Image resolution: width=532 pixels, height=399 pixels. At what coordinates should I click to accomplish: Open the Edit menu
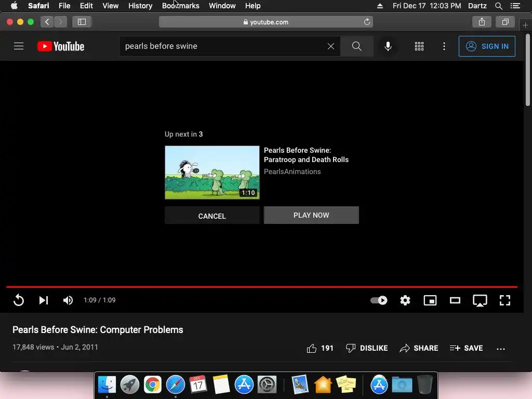86,6
